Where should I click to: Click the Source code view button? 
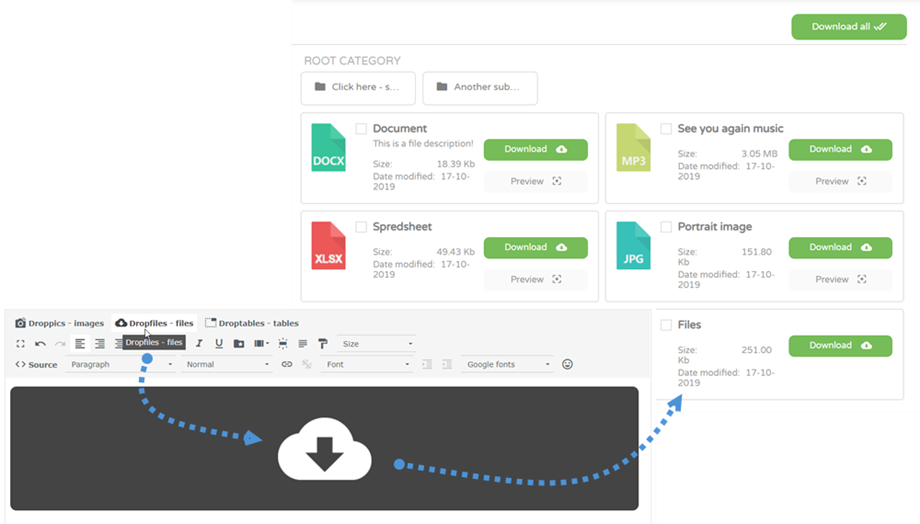(x=37, y=365)
